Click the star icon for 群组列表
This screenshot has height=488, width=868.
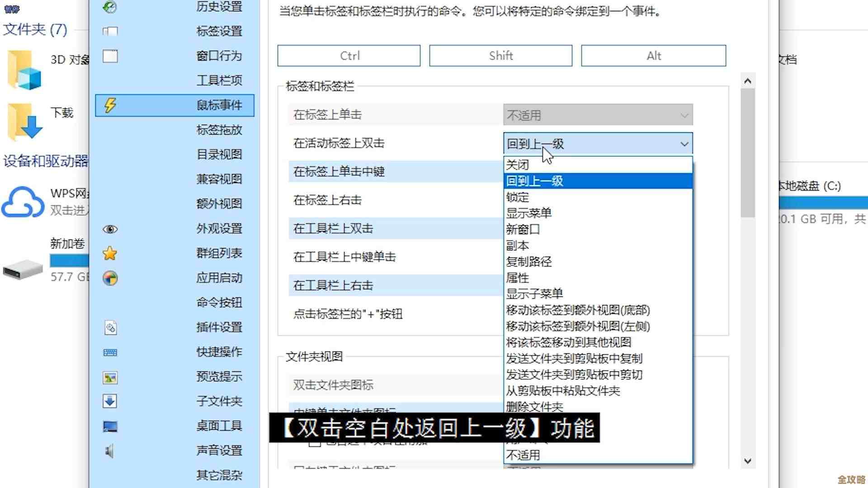click(x=109, y=253)
